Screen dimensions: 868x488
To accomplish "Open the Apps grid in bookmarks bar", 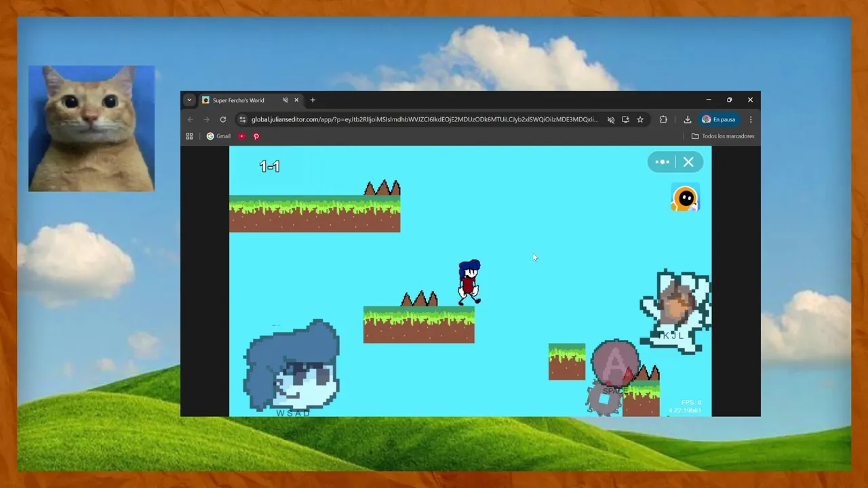I will pyautogui.click(x=189, y=136).
